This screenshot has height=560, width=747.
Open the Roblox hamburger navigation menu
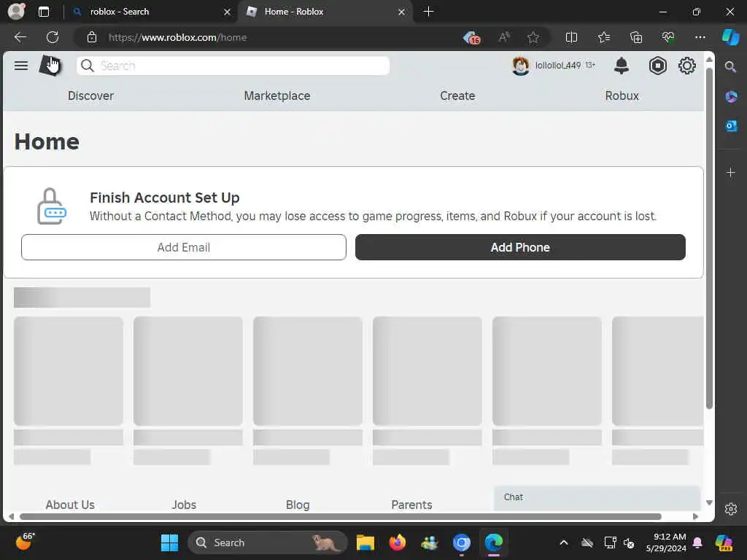point(21,66)
